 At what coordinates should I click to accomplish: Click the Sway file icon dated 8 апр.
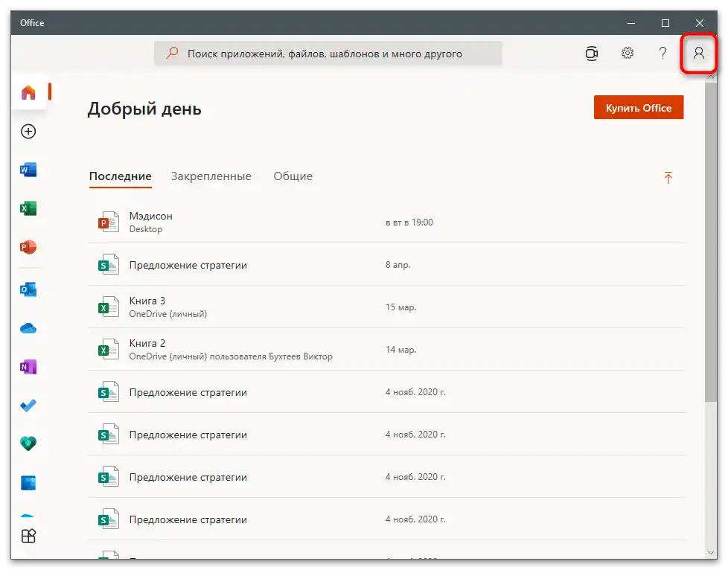pos(108,265)
